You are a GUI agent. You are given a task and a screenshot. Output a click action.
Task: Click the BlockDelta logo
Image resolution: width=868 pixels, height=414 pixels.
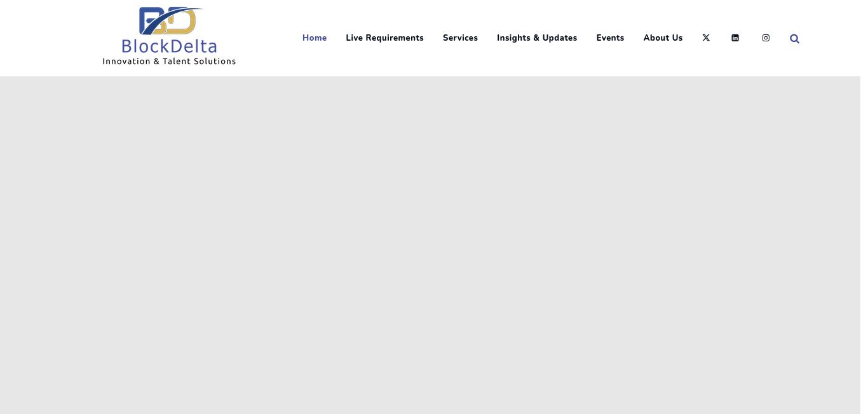(169, 36)
